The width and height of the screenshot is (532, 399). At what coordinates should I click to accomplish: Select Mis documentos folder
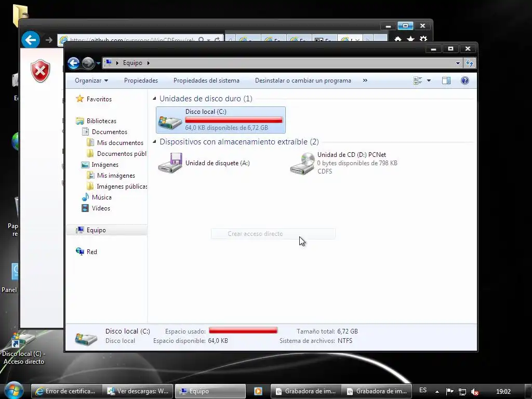(120, 142)
